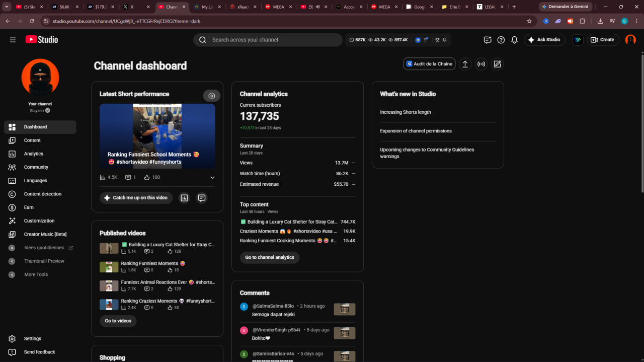
Task: Toggle the hamburger menu to collapse sidebar
Action: (x=13, y=40)
